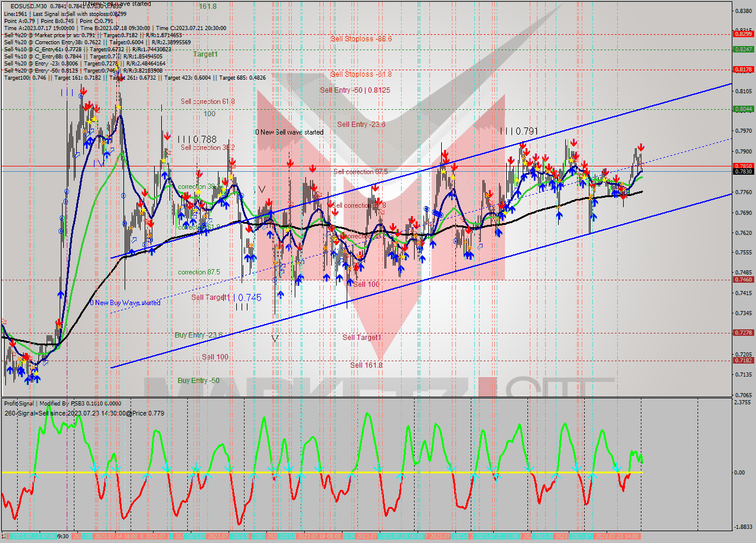This screenshot has height=543, width=756.
Task: Click the 2023.07.14 18:00 time label
Action: coord(117,537)
